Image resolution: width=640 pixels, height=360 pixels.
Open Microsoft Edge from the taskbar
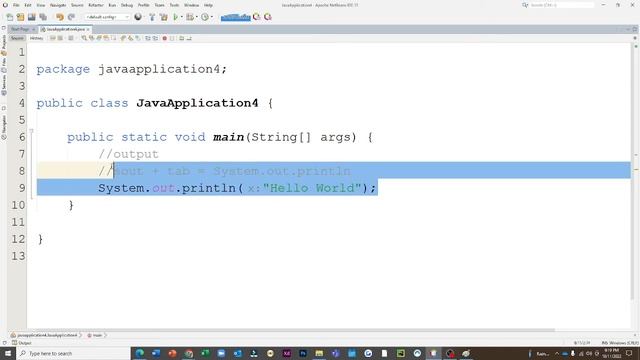[x=139, y=353]
